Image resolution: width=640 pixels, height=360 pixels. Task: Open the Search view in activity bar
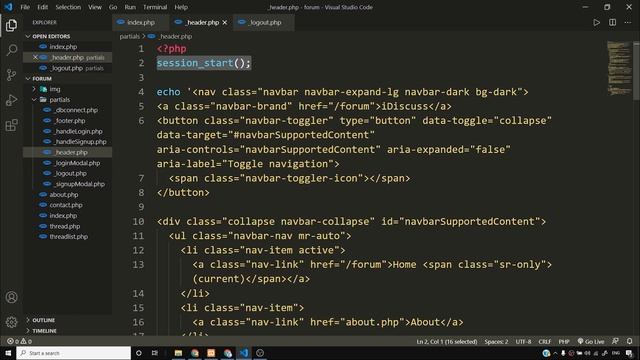click(11, 50)
